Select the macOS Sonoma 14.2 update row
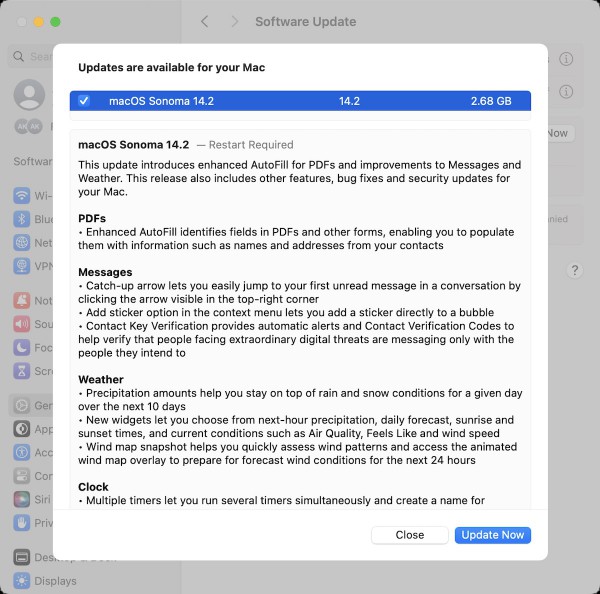Image resolution: width=600 pixels, height=594 pixels. [x=300, y=101]
